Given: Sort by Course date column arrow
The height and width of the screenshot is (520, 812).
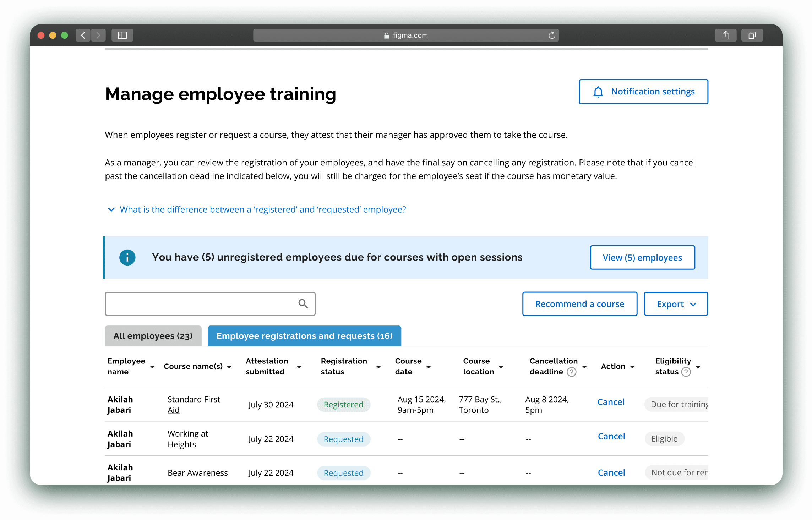Looking at the screenshot, I should point(429,367).
